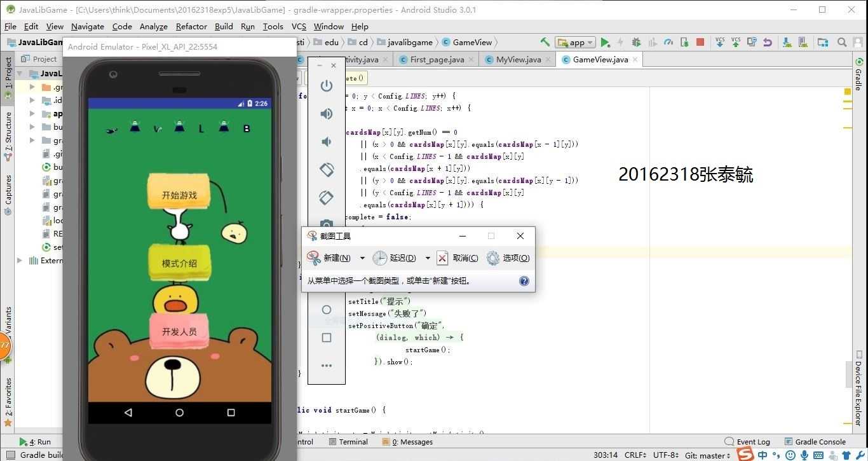Image resolution: width=868 pixels, height=461 pixels.
Task: Open the VCS menu
Action: point(299,26)
